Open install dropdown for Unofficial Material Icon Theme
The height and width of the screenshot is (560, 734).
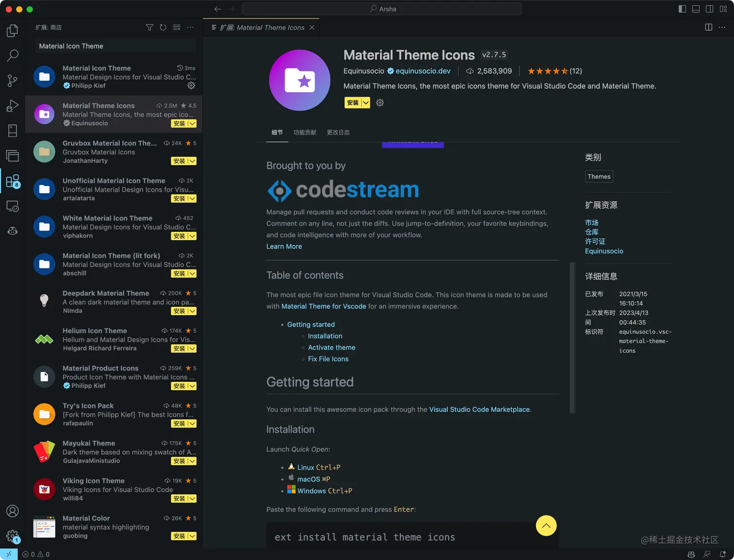pos(192,198)
